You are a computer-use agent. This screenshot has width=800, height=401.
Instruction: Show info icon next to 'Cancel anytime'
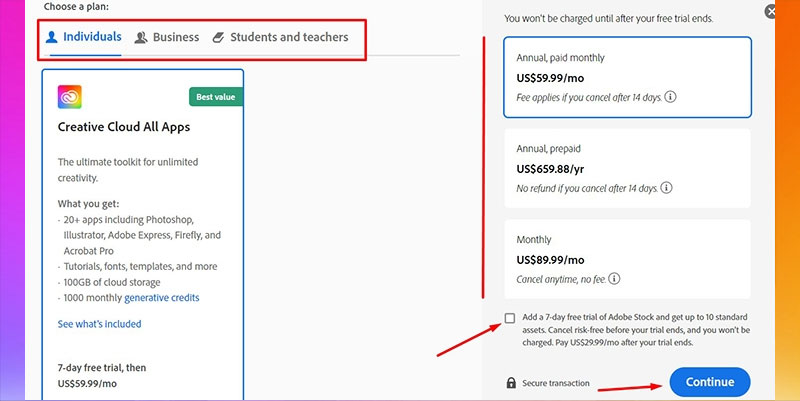point(615,278)
